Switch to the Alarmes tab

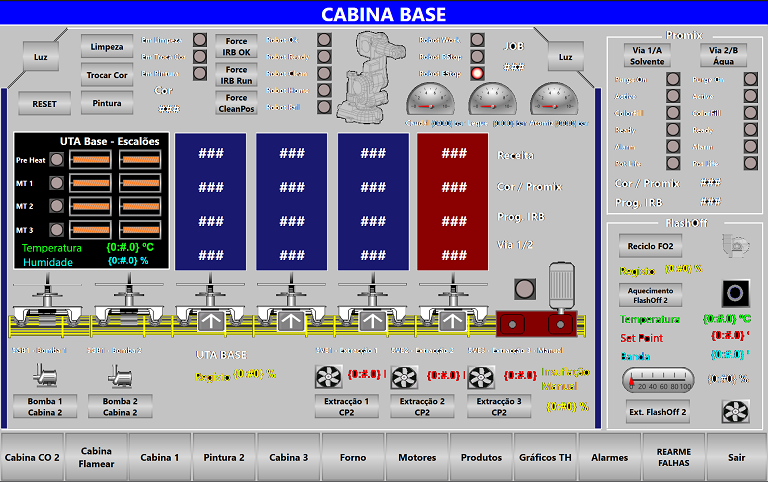[609, 457]
